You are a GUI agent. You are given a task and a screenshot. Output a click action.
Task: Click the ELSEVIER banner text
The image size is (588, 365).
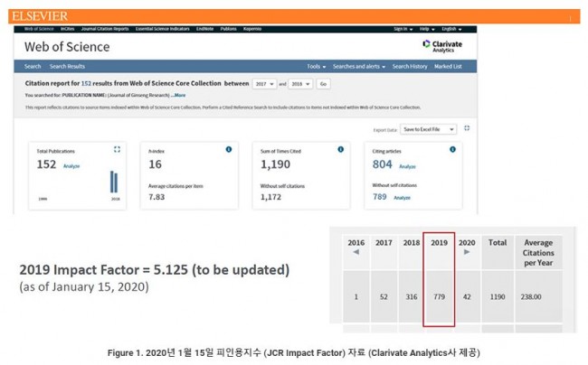(x=40, y=16)
